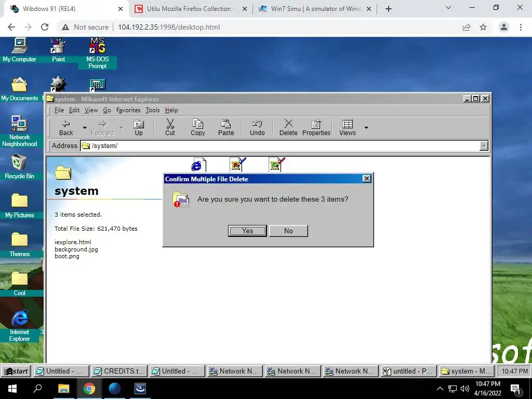Open the Chrome profile icon

pyautogui.click(x=503, y=27)
